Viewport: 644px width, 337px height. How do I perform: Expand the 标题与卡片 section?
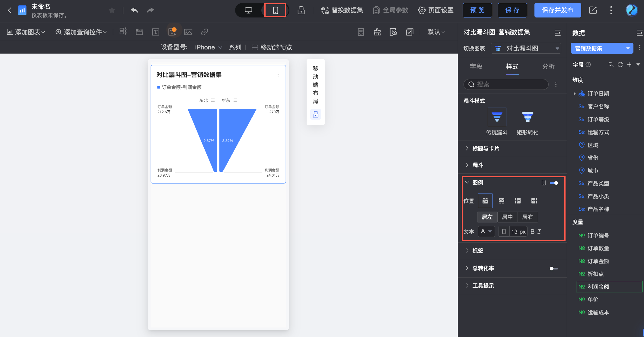point(486,148)
